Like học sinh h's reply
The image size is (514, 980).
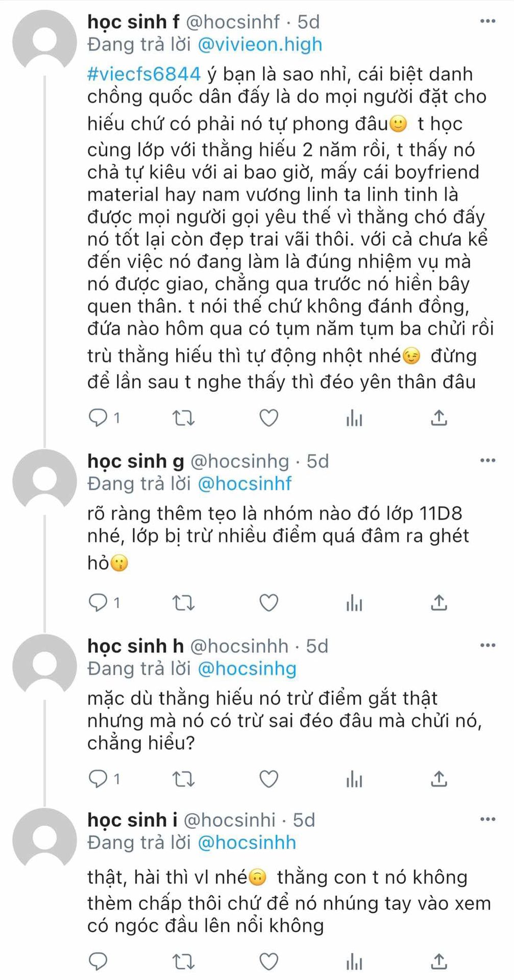tap(269, 779)
